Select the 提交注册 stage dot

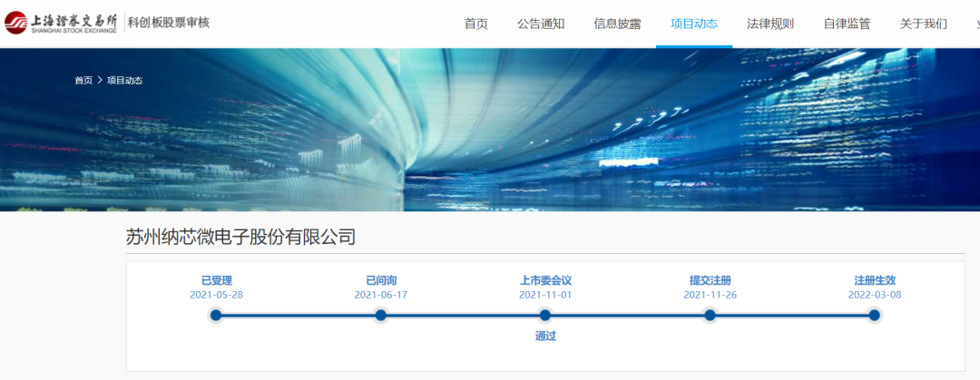coord(710,316)
